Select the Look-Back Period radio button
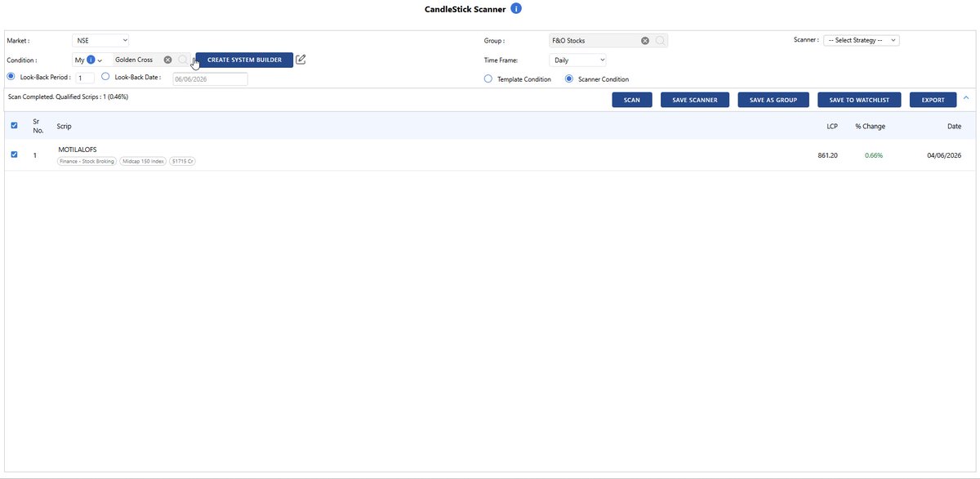980x479 pixels. [11, 76]
